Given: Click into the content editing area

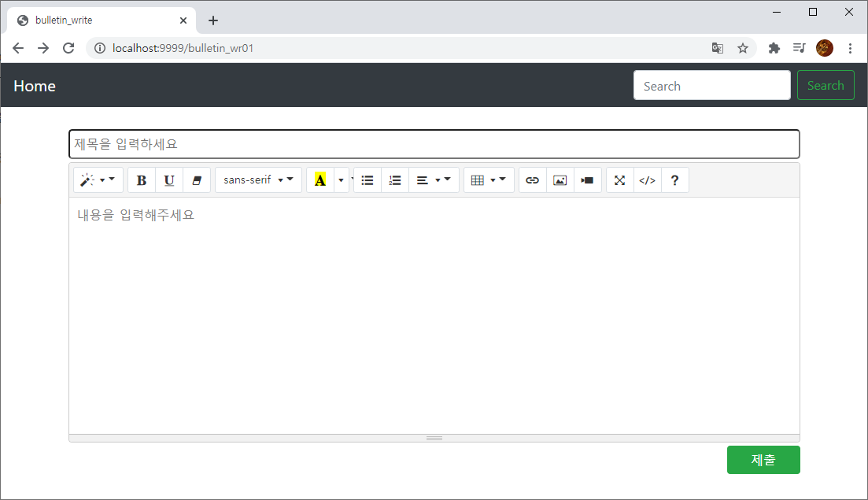Looking at the screenshot, I should pos(434,316).
